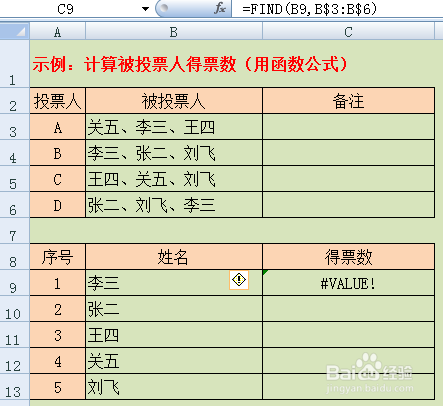Click empty 备注 cell for voter C
443x406 pixels.
click(348, 179)
